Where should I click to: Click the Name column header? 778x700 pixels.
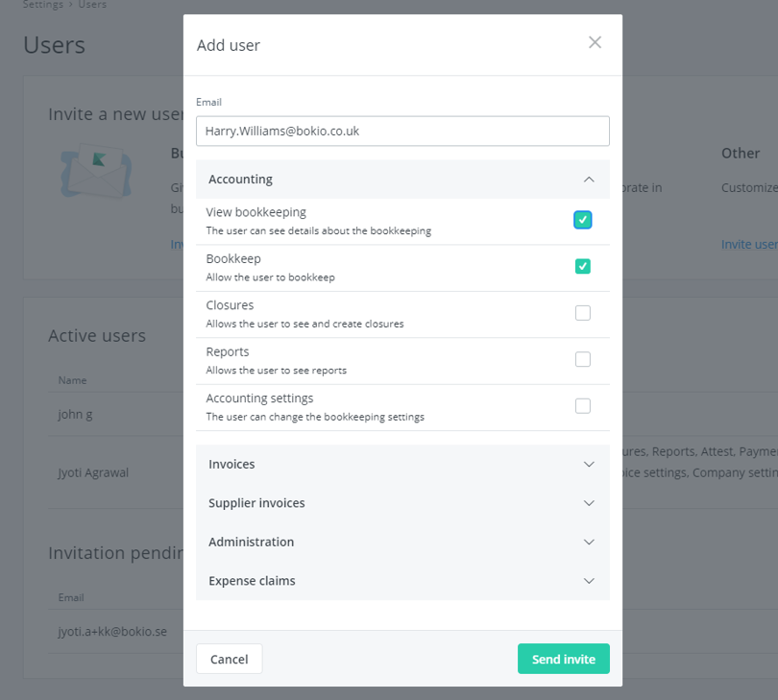[x=72, y=380]
